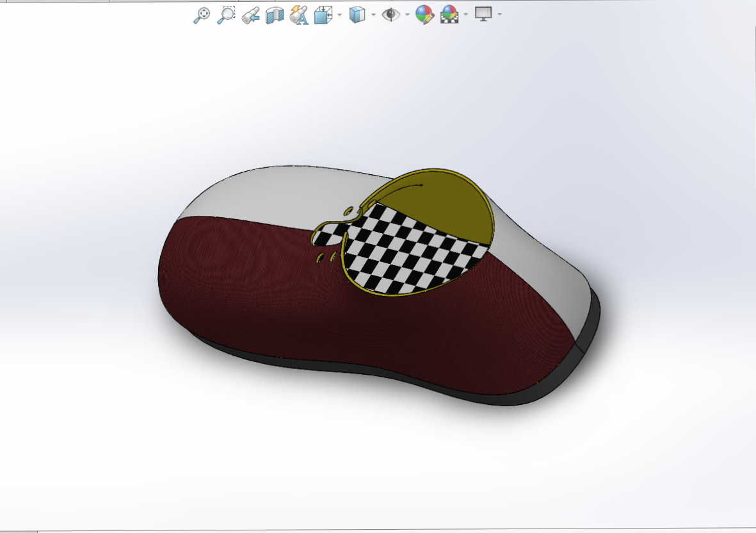Expand the View Orientation dropdown arrow
756x533 pixels.
[340, 15]
